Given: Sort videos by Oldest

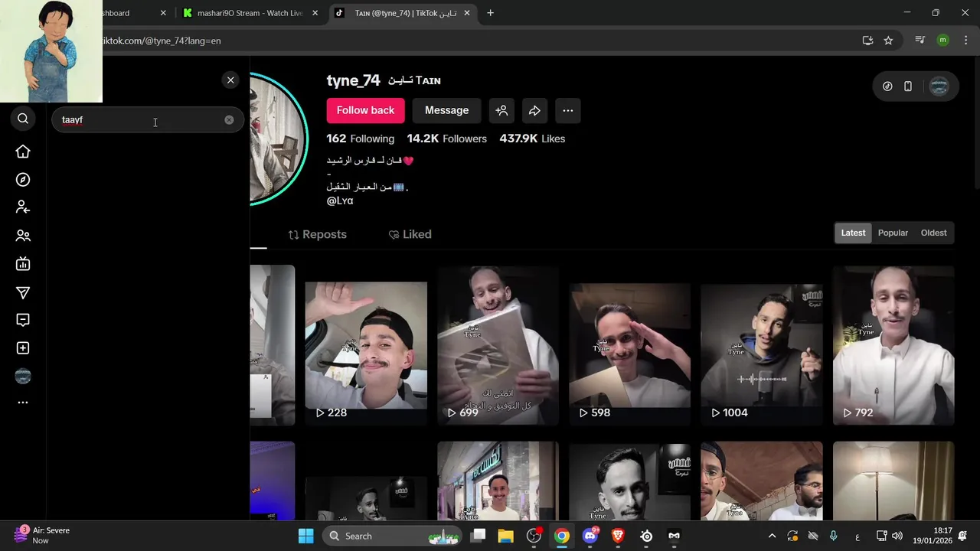Looking at the screenshot, I should coord(933,233).
